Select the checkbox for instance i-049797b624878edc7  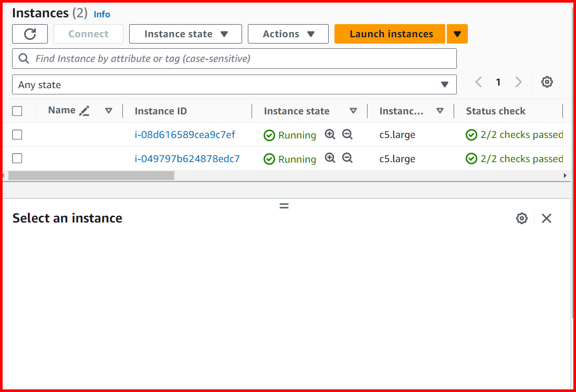17,158
